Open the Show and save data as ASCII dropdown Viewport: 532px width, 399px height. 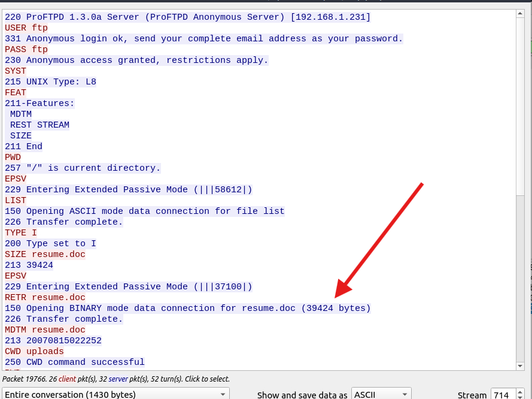point(381,394)
